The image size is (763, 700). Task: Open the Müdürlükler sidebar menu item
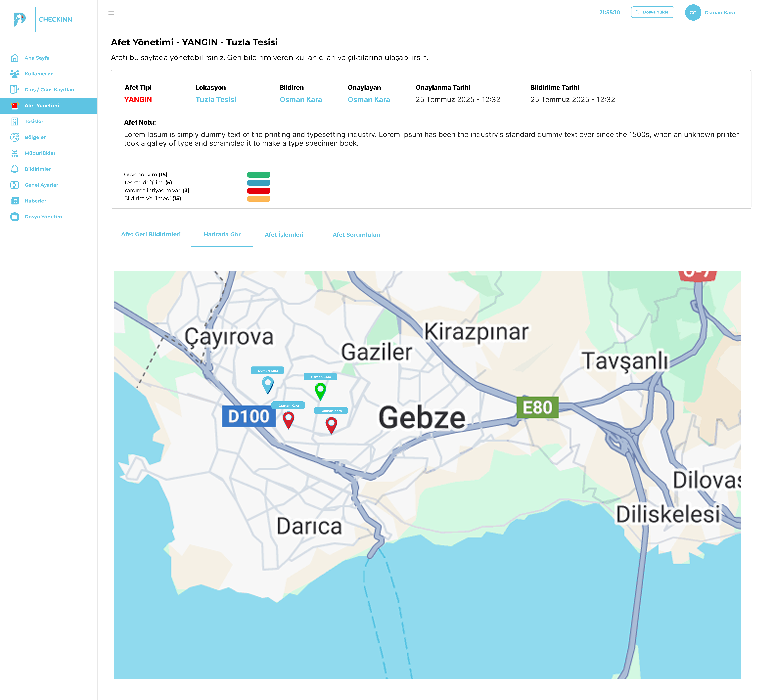click(40, 153)
